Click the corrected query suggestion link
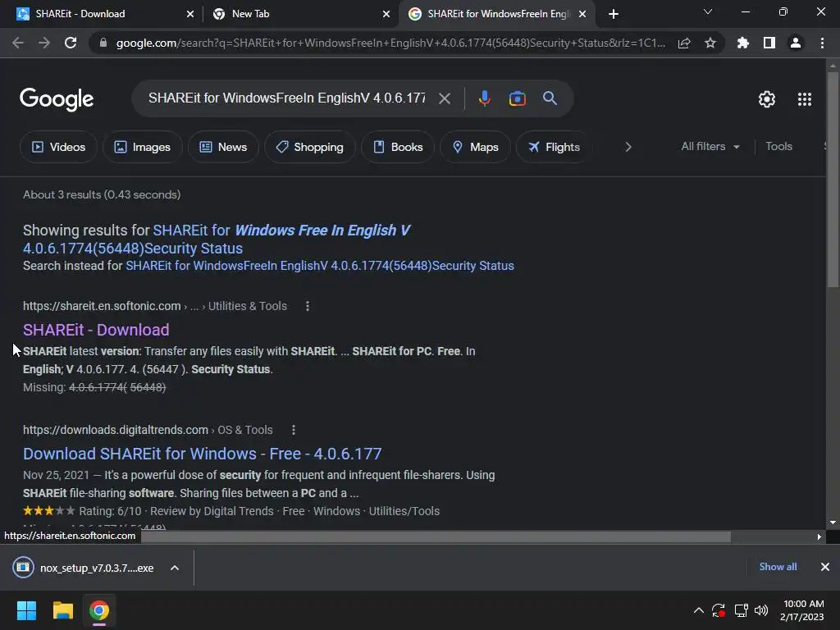This screenshot has height=630, width=840. pos(217,240)
